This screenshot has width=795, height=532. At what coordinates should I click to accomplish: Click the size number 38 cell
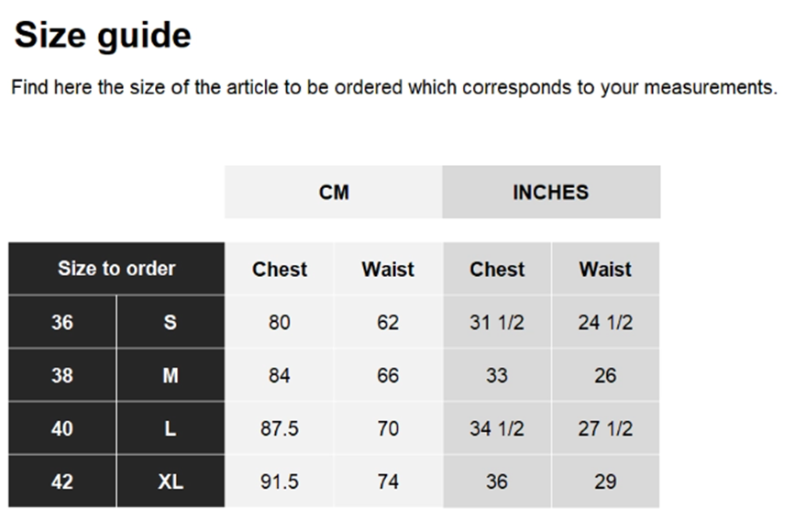click(62, 376)
